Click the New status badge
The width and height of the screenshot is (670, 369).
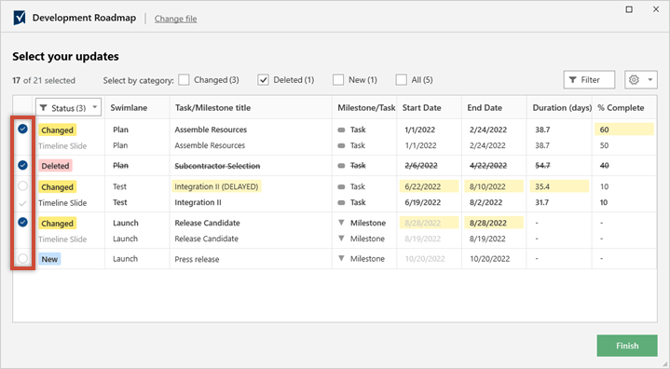(x=50, y=259)
